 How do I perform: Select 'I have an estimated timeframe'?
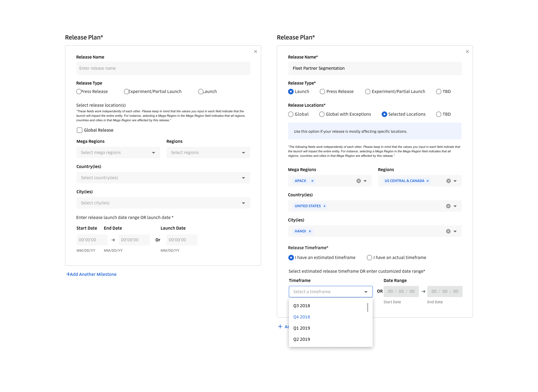tap(291, 257)
